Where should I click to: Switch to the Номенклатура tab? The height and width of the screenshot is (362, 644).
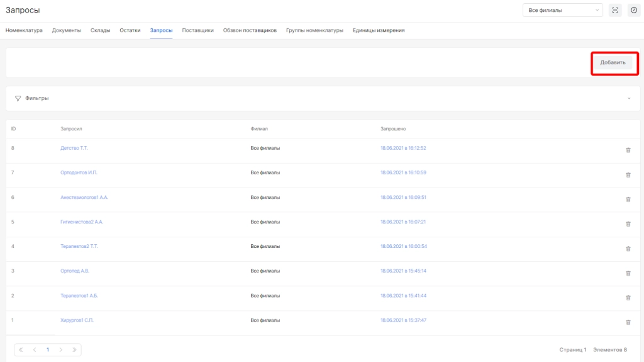tap(24, 30)
